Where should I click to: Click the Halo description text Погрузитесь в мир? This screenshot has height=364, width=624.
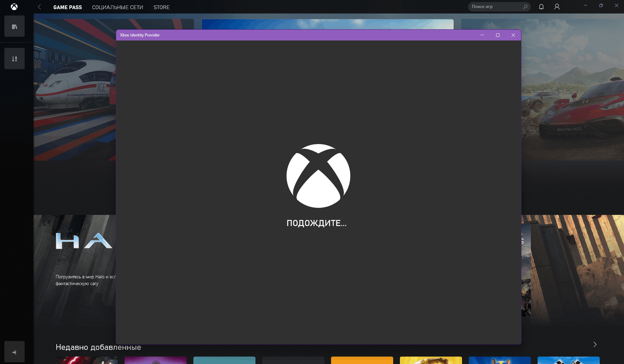coord(86,280)
